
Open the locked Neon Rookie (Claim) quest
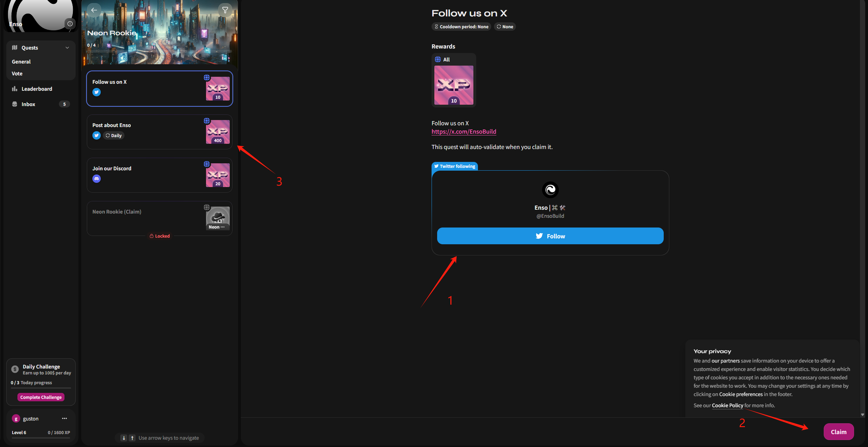point(160,218)
